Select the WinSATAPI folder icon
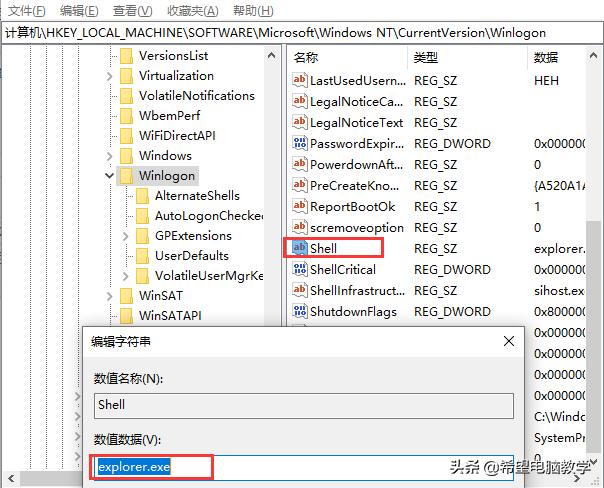 (126, 316)
